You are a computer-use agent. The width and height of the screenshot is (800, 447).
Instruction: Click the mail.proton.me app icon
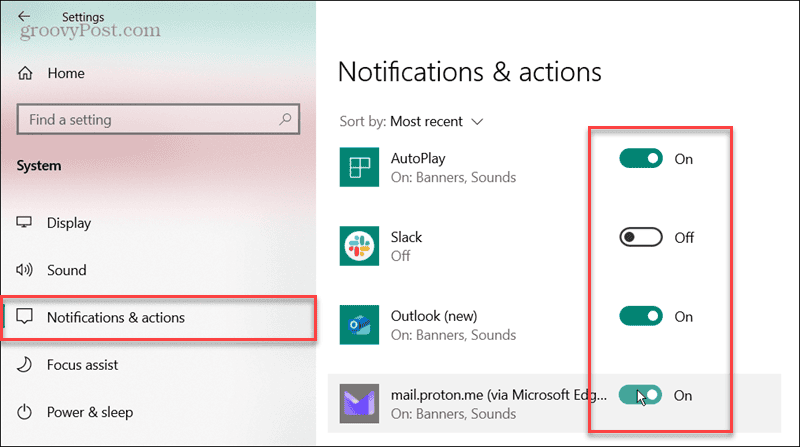coord(359,404)
